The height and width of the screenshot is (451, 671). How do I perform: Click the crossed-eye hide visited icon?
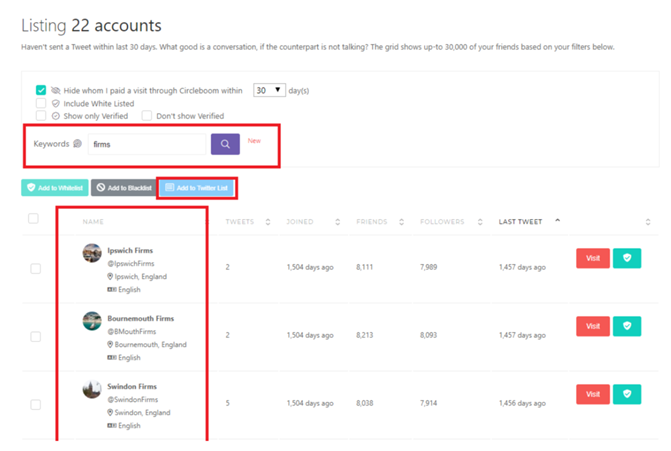point(56,90)
